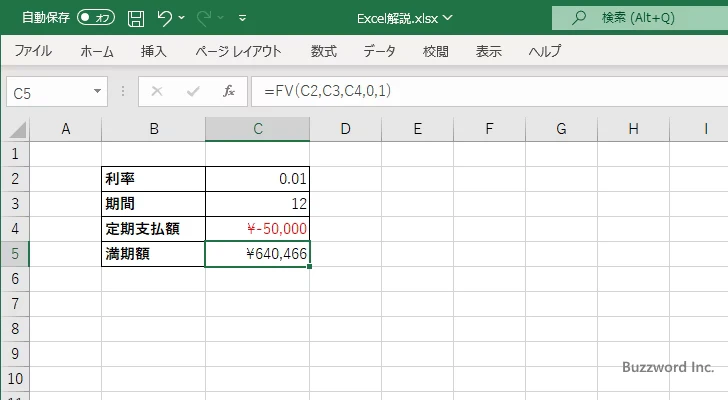Select row 8 header
Image resolution: width=728 pixels, height=400 pixels.
tap(15, 329)
